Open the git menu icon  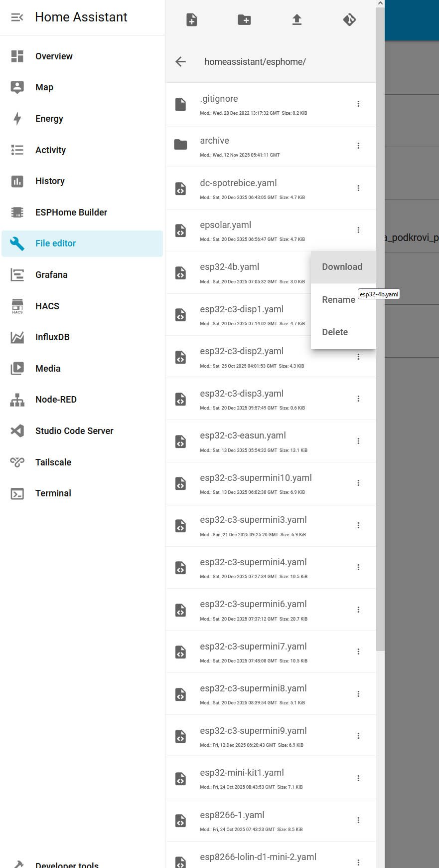(349, 20)
